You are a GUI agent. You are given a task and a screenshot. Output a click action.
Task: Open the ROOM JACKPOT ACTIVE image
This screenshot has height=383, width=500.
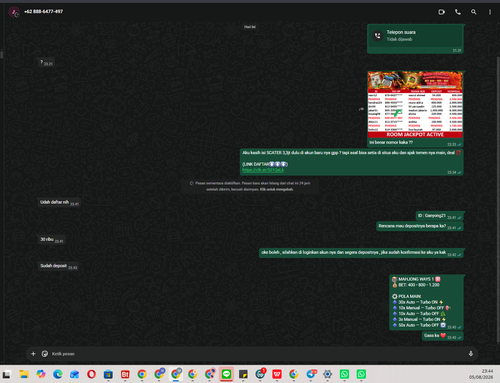415,104
